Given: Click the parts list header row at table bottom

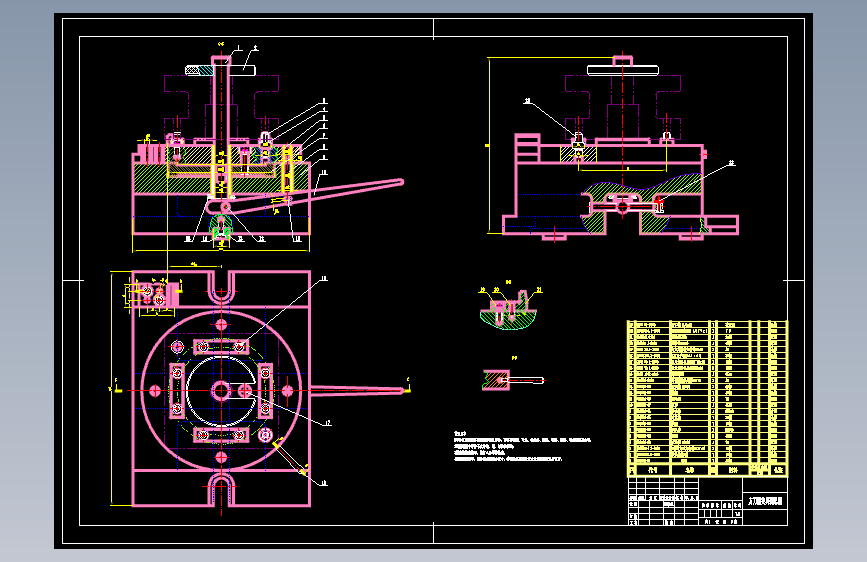Looking at the screenshot, I should coord(707,470).
